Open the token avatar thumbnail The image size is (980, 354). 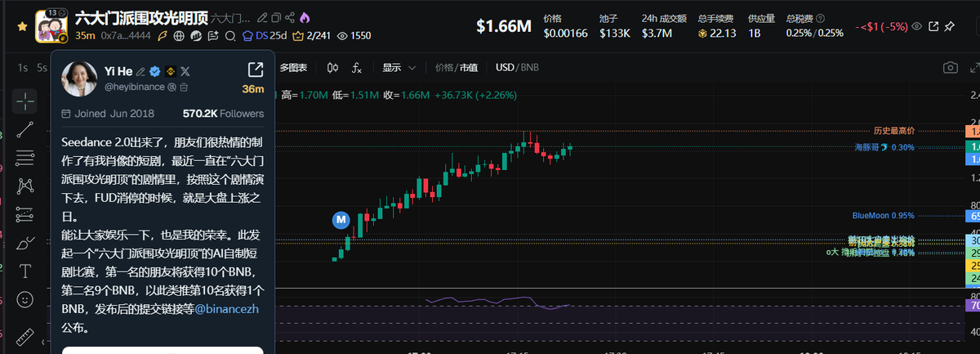pos(51,26)
